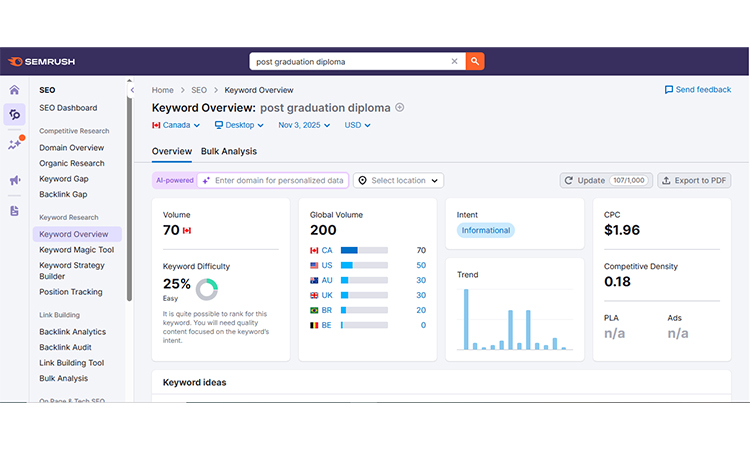750x450 pixels.
Task: Click the Semrush logo
Action: [42, 62]
